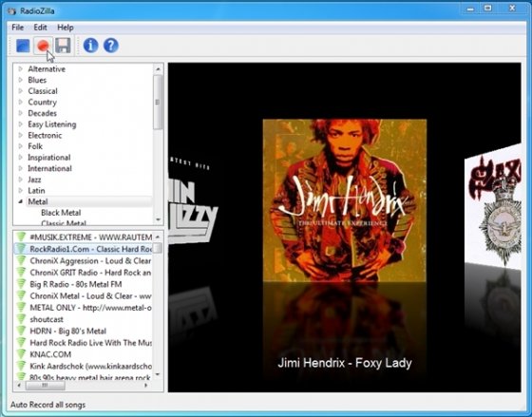This screenshot has height=417, width=532.
Task: Select the International genre
Action: coord(49,168)
